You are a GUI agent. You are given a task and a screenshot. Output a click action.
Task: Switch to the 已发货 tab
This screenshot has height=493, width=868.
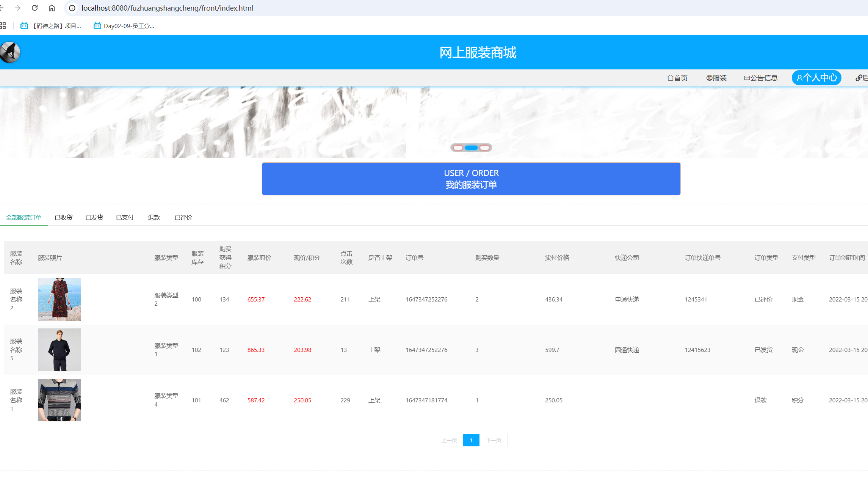tap(94, 217)
